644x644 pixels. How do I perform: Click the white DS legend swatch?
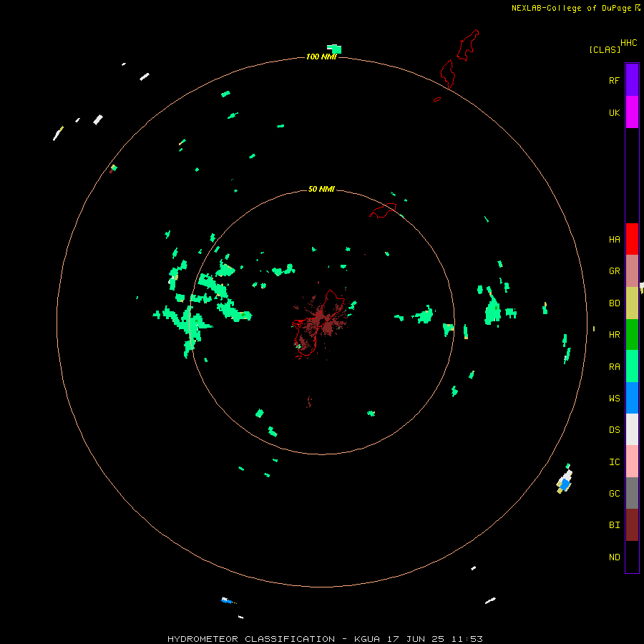pyautogui.click(x=632, y=429)
